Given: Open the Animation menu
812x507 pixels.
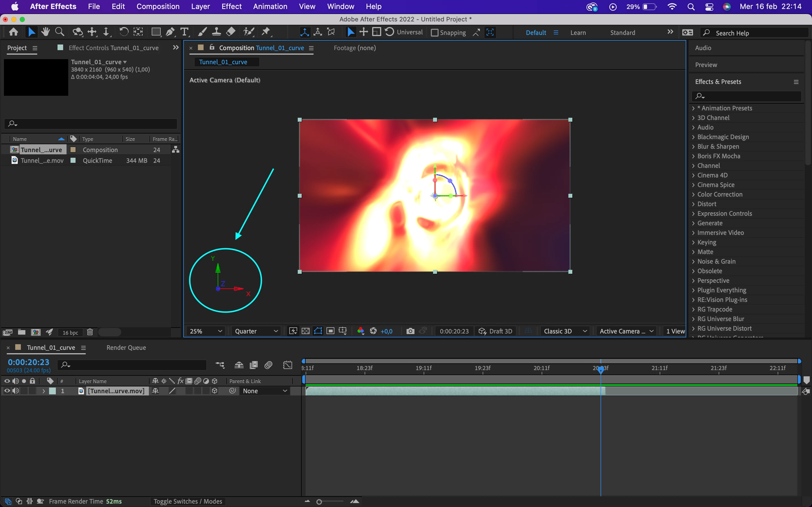Looking at the screenshot, I should [270, 6].
